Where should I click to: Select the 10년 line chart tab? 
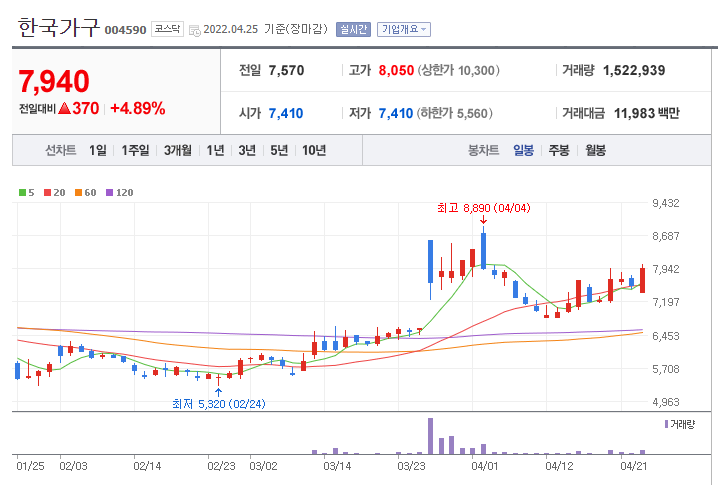tap(314, 150)
